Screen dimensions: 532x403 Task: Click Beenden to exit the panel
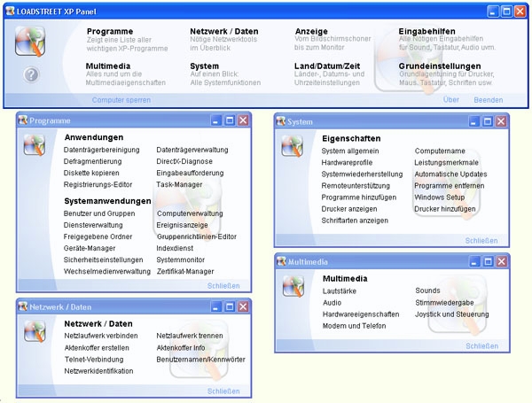[x=488, y=100]
